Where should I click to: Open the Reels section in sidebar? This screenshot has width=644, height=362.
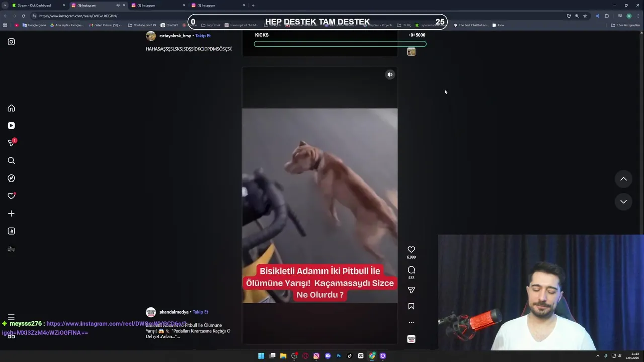(x=11, y=126)
